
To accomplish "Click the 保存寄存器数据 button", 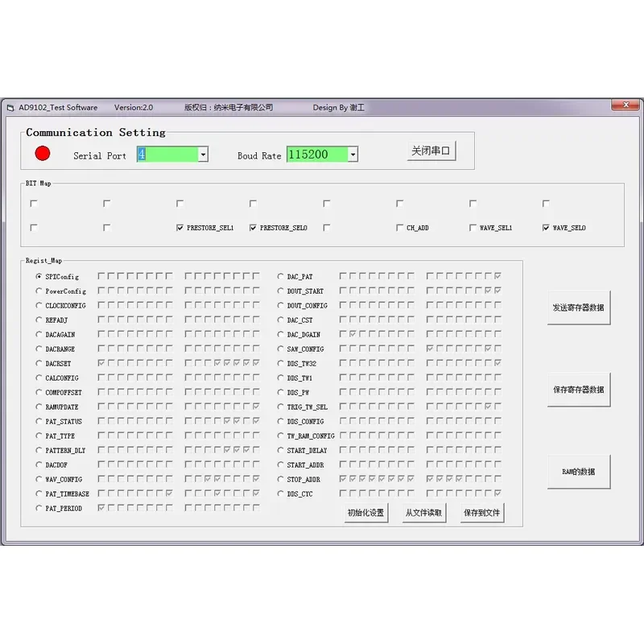I will click(578, 390).
